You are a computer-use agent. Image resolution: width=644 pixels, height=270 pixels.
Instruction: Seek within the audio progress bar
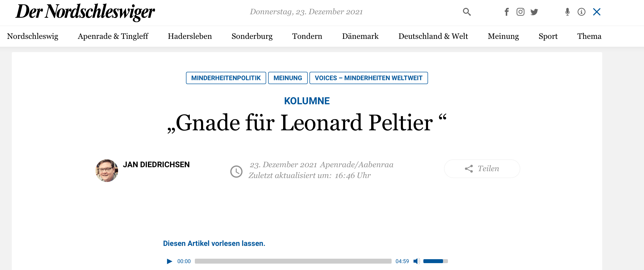pyautogui.click(x=293, y=261)
